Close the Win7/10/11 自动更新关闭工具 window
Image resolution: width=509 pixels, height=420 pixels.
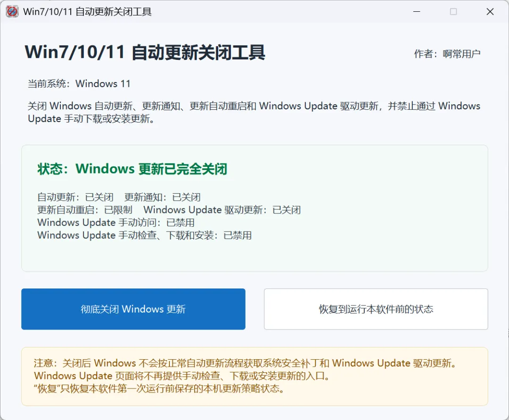490,12
